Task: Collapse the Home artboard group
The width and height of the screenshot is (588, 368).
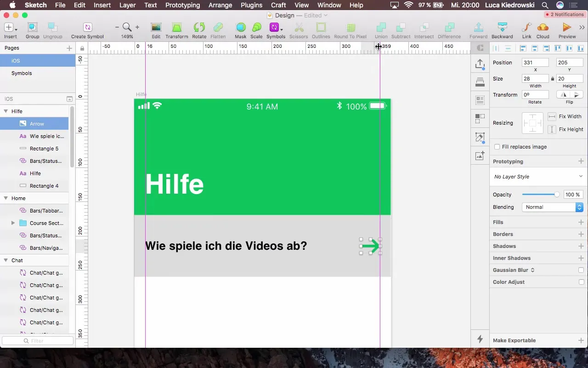Action: [x=6, y=198]
